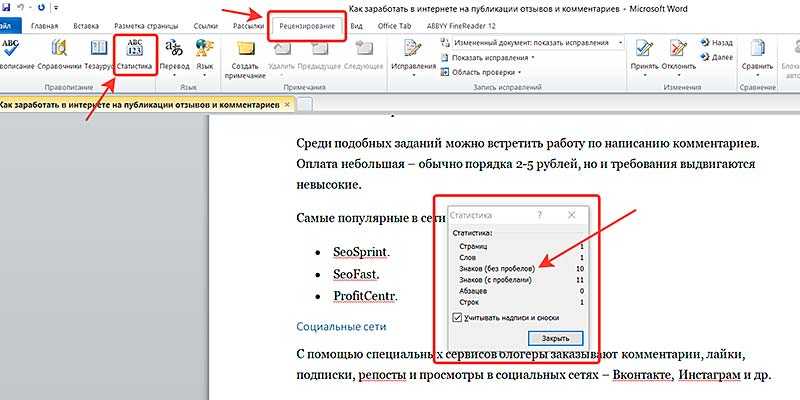
Task: Switch to the Ссылки tab
Action: tap(206, 26)
